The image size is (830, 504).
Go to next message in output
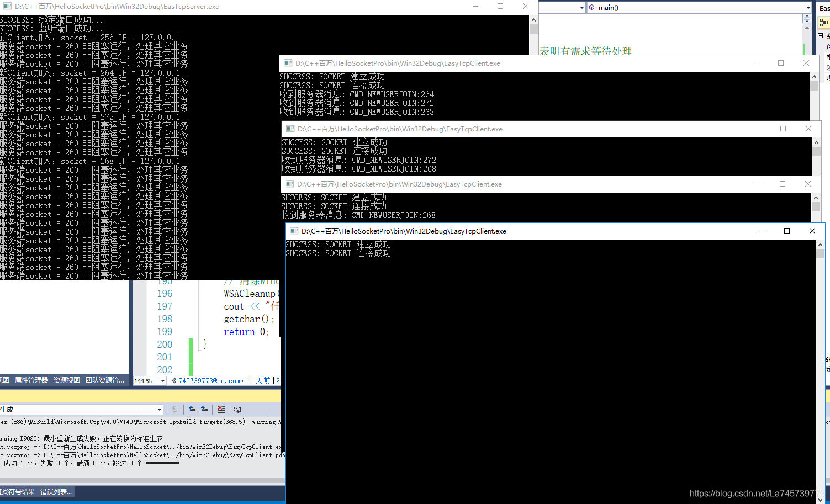tap(204, 410)
